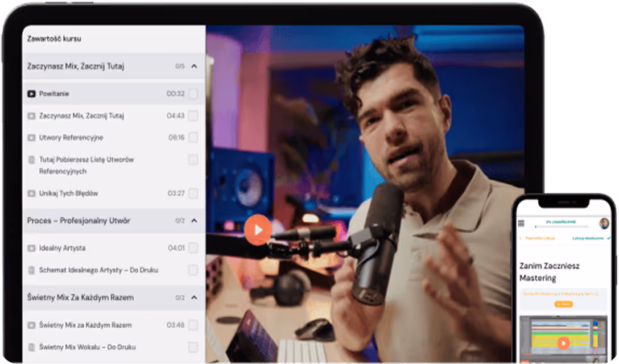The width and height of the screenshot is (619, 364).
Task: Check Świetny Mix za Każdym Razem lesson box
Action: 193,325
